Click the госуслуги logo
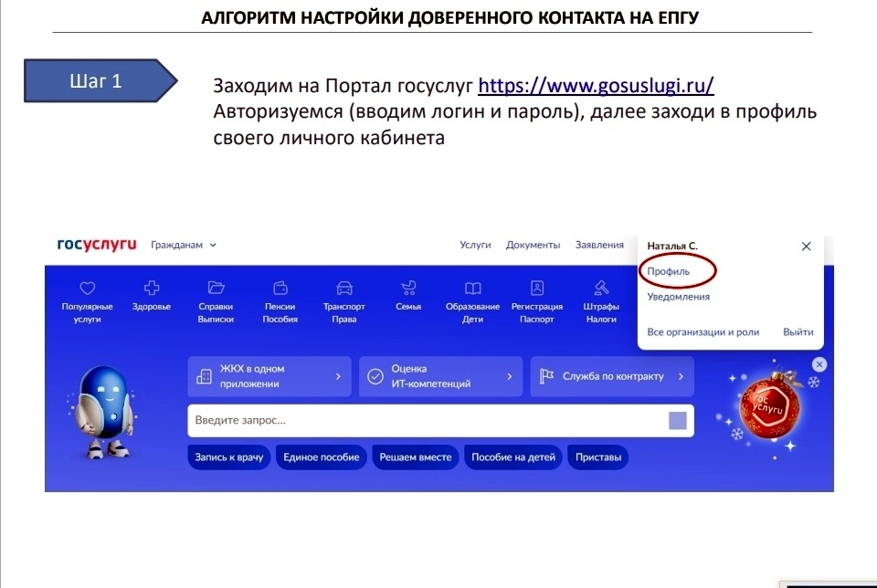Viewport: 877px width, 588px height. coord(94,244)
